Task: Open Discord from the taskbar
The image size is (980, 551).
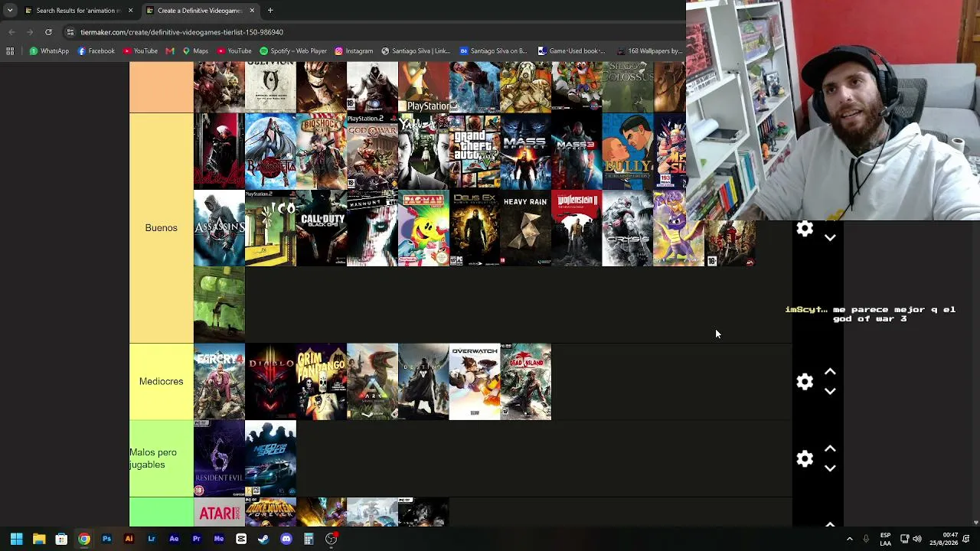Action: coord(286,539)
